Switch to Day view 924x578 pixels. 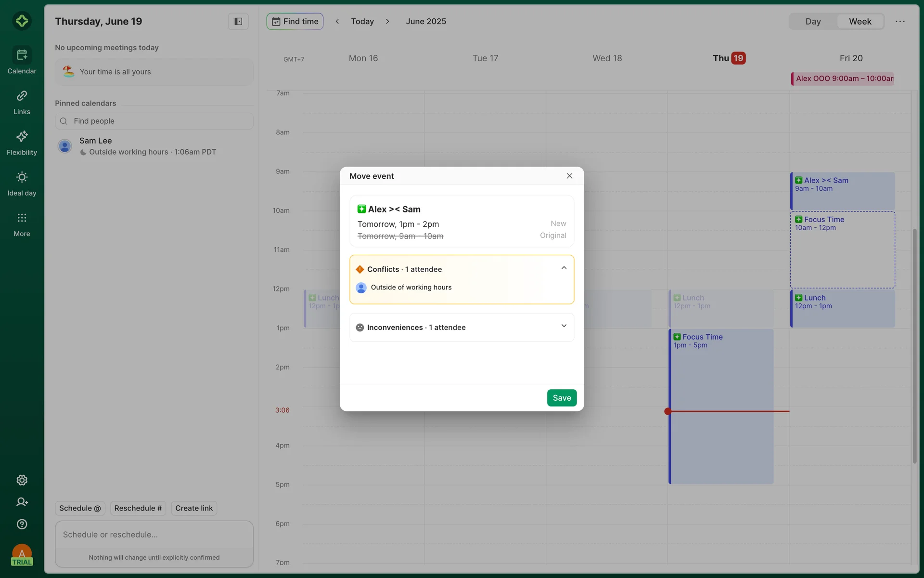[x=813, y=21]
